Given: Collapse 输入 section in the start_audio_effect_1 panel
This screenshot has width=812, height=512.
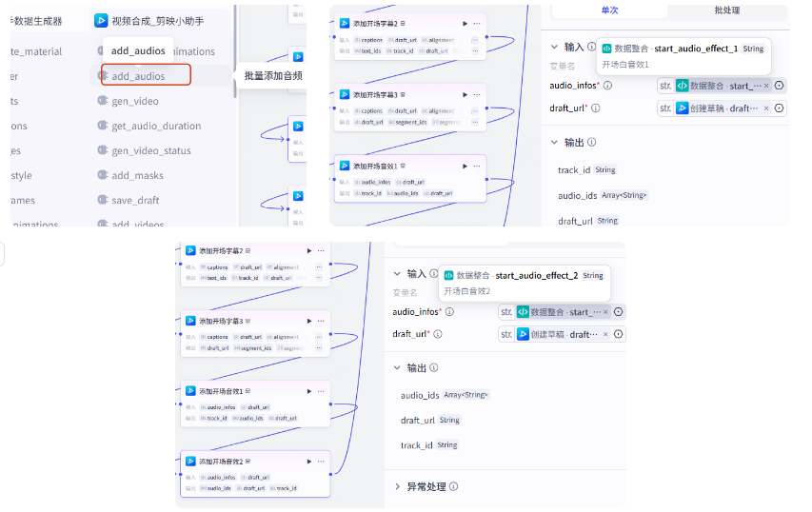Looking at the screenshot, I should tap(554, 47).
